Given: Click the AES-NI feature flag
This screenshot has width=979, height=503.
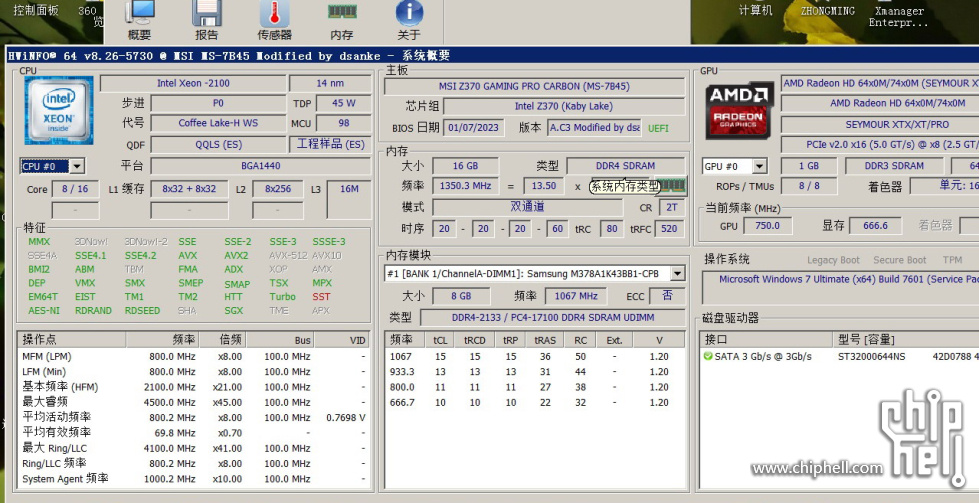Looking at the screenshot, I should (44, 310).
